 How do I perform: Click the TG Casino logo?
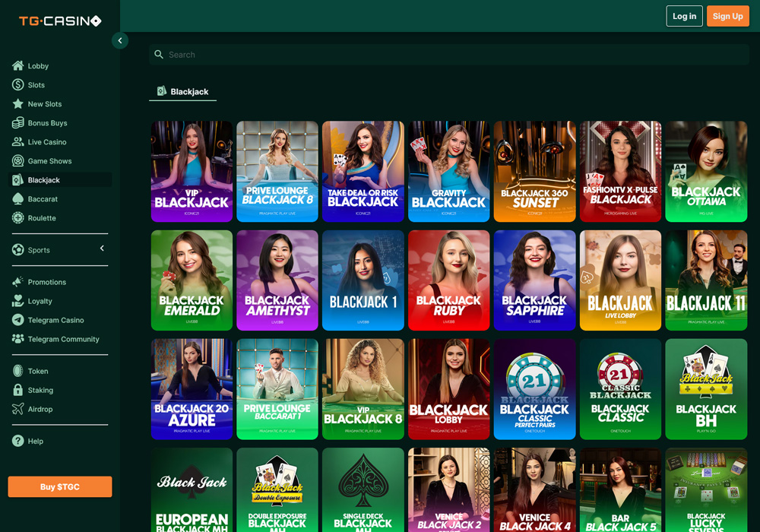[60, 21]
